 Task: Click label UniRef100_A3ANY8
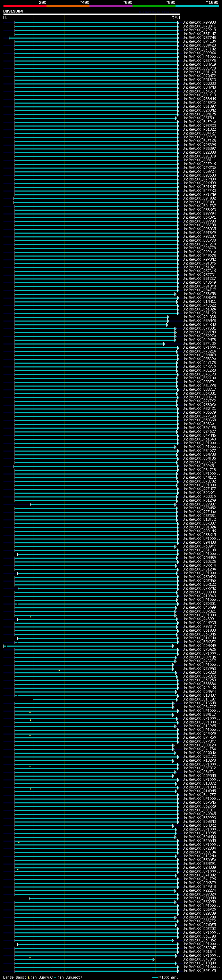[x=199, y=321]
